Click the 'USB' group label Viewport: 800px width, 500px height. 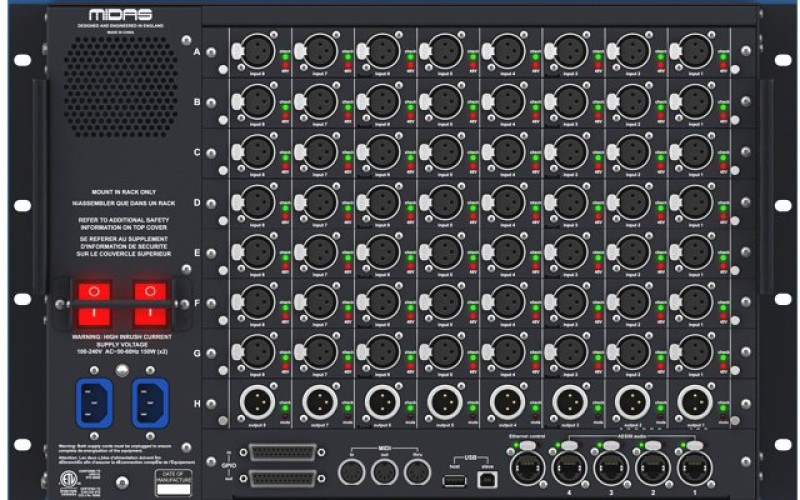470,458
